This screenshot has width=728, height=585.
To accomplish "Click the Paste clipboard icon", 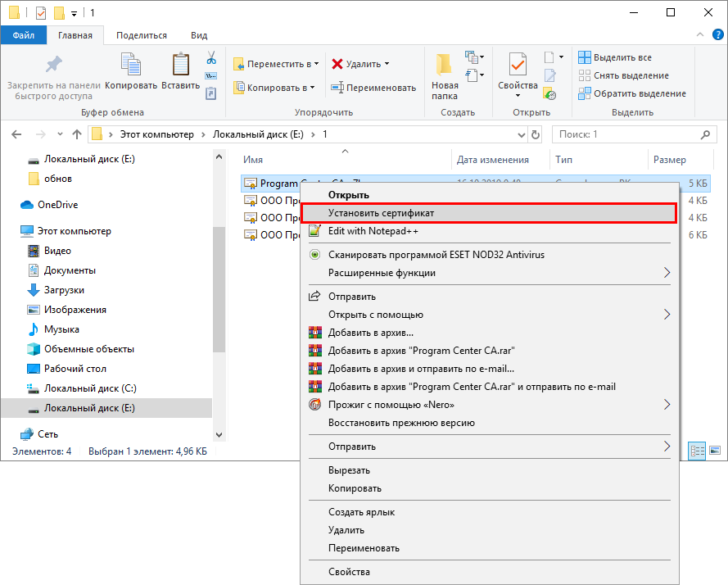I will [x=180, y=66].
